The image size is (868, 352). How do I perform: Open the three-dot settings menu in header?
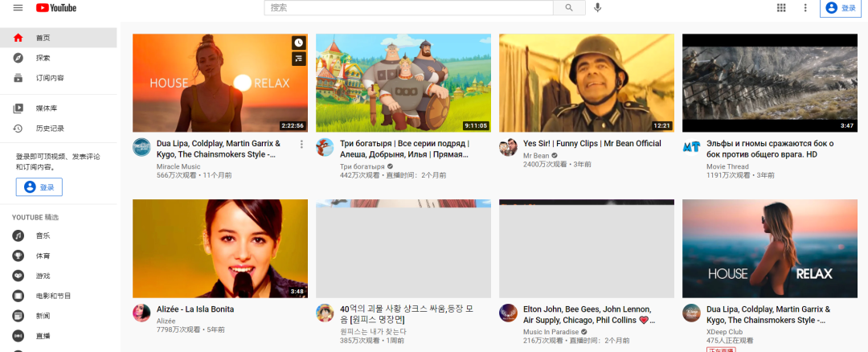[x=805, y=8]
